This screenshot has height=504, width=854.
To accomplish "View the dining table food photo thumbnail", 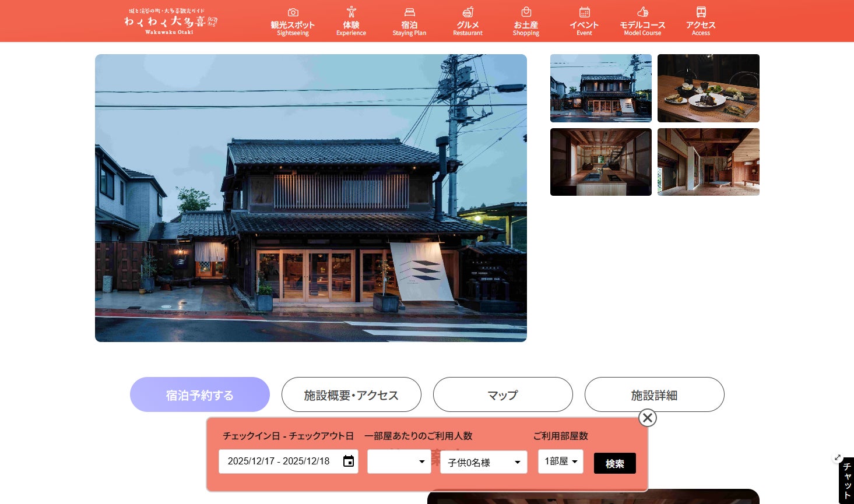I will pyautogui.click(x=708, y=88).
